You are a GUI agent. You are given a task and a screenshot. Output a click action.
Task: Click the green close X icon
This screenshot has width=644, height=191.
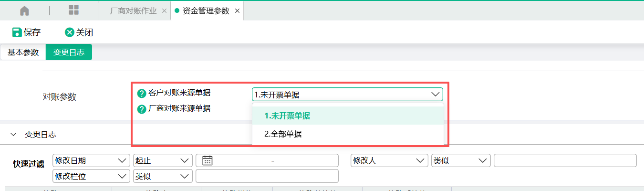pos(70,32)
